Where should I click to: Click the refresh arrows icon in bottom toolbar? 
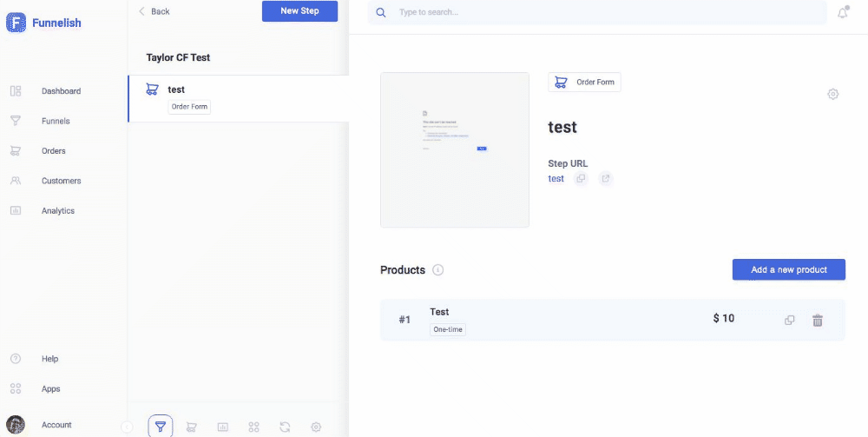point(285,427)
